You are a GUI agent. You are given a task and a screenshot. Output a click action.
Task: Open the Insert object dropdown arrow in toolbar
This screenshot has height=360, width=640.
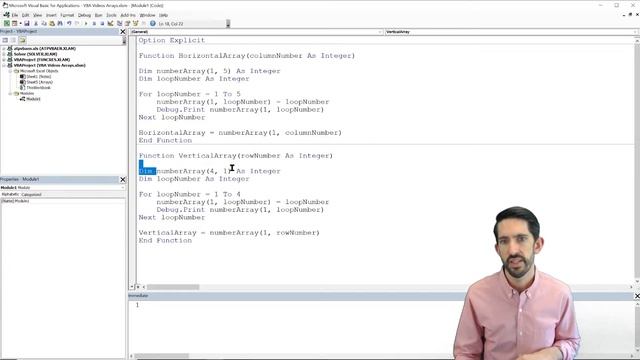tap(20, 24)
